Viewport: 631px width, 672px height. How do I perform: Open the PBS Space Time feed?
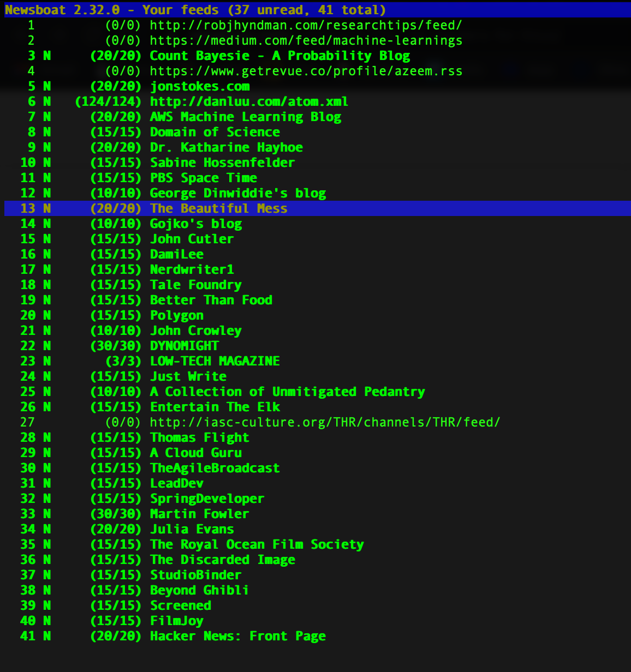click(203, 178)
